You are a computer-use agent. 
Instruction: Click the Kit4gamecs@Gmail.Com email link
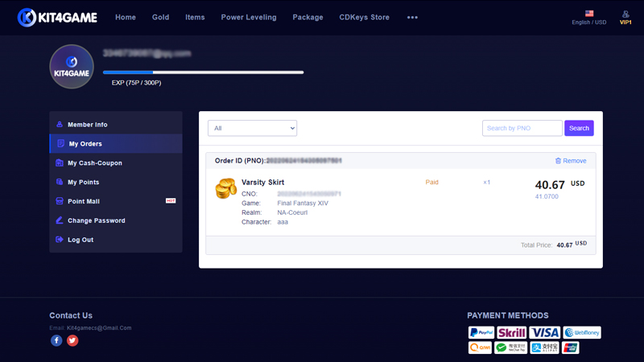[99, 328]
